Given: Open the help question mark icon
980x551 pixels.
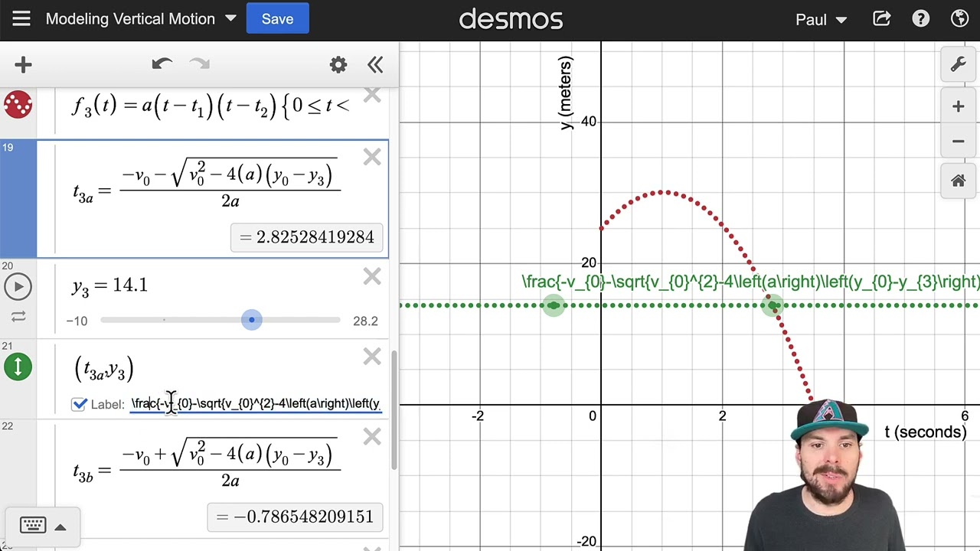Looking at the screenshot, I should 920,19.
